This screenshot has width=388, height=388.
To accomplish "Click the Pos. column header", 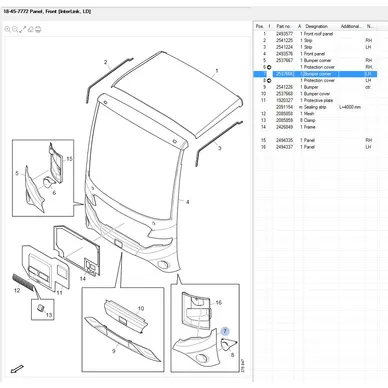I will (x=260, y=26).
